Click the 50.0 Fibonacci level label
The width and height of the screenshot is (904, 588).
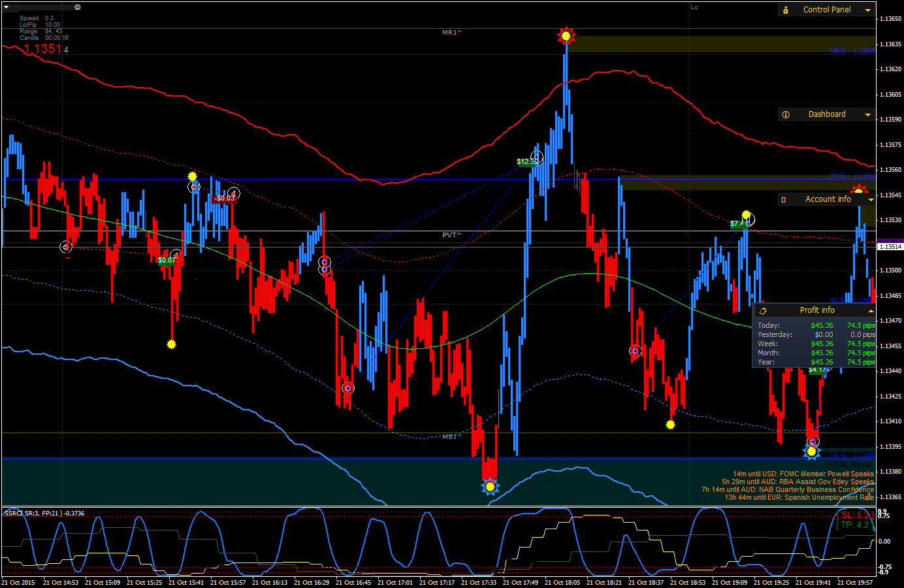(852, 176)
